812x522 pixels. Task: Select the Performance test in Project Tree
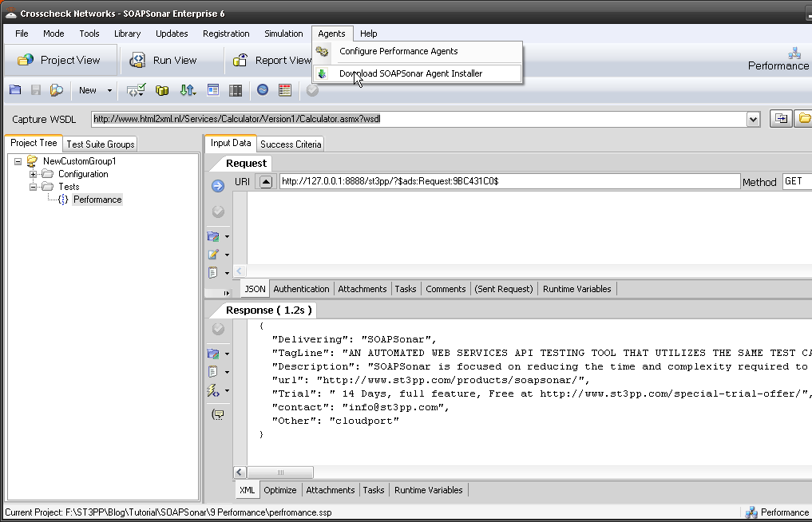click(x=97, y=200)
